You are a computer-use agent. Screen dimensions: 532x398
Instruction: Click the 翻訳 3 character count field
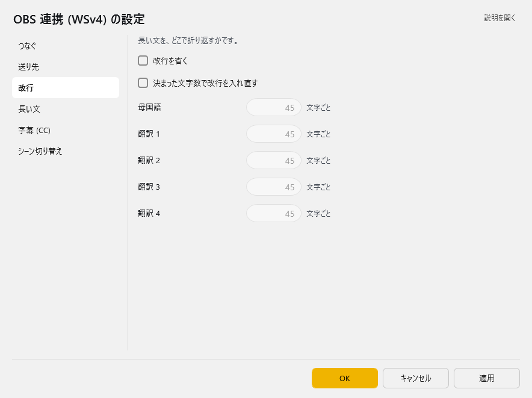pyautogui.click(x=274, y=187)
